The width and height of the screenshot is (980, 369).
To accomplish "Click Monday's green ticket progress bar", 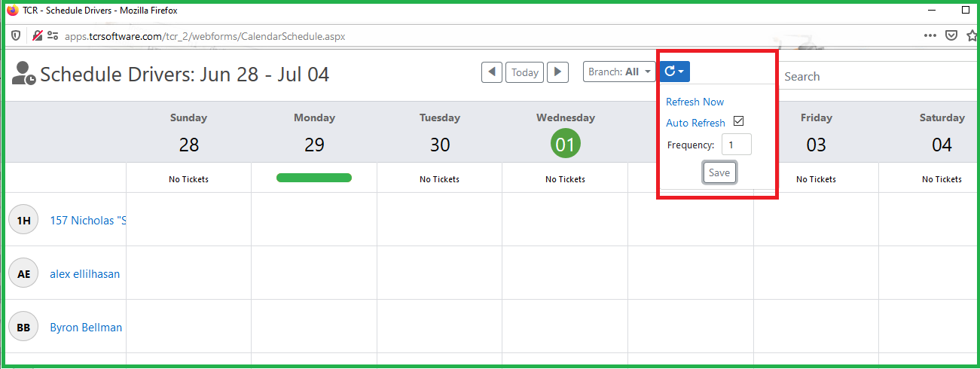I will 314,178.
